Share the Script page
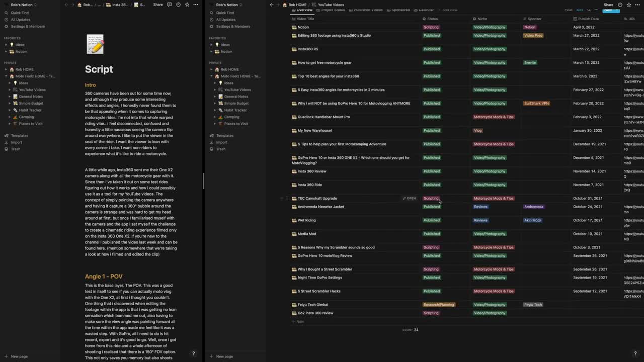 (x=158, y=5)
